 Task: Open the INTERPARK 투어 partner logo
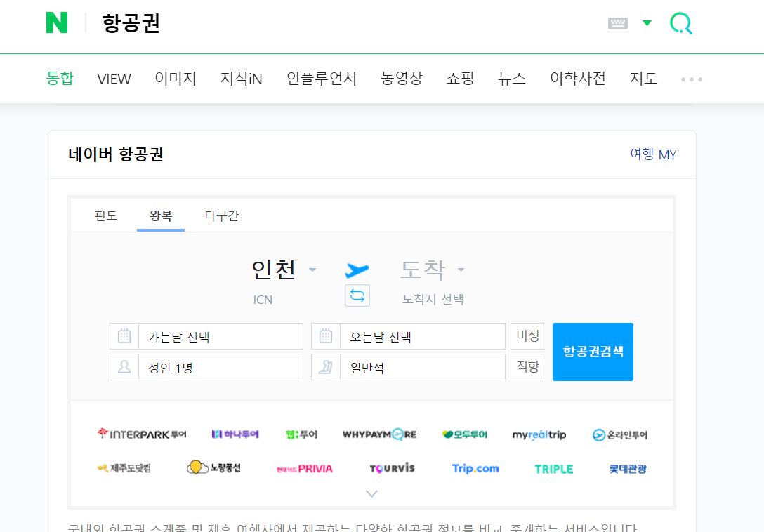142,434
